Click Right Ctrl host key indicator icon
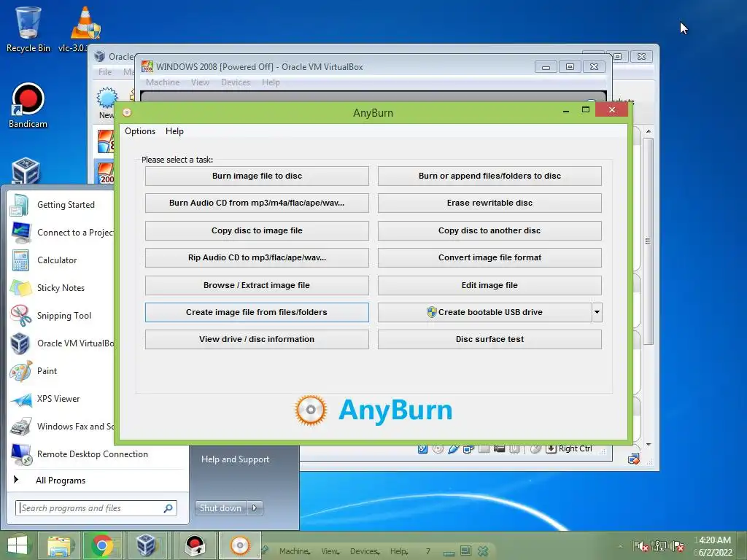The width and height of the screenshot is (747, 560). coord(551,448)
